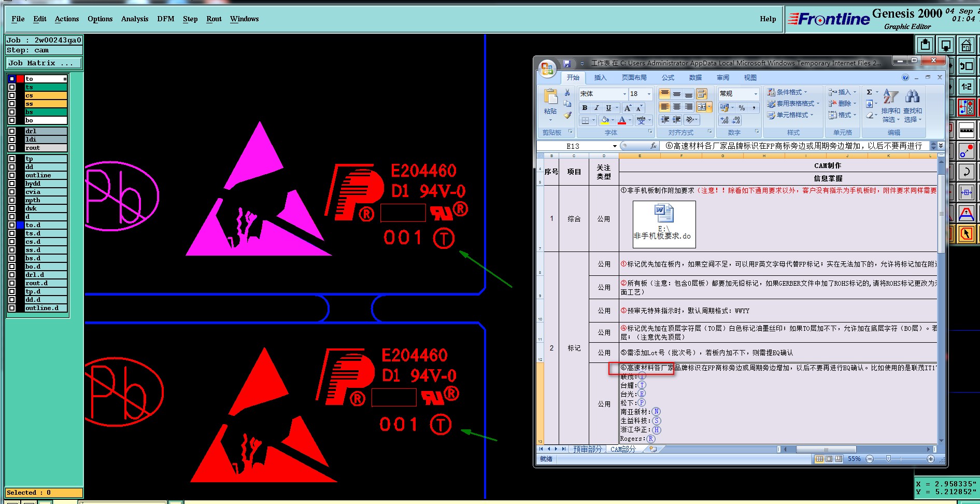
Task: Open the Excel name box E13 dropdown
Action: click(x=615, y=146)
